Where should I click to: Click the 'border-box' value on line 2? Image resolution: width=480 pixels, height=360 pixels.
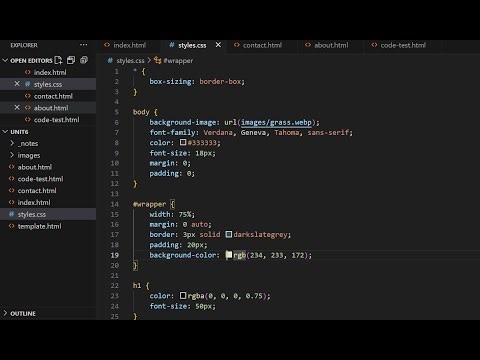[x=220, y=81]
